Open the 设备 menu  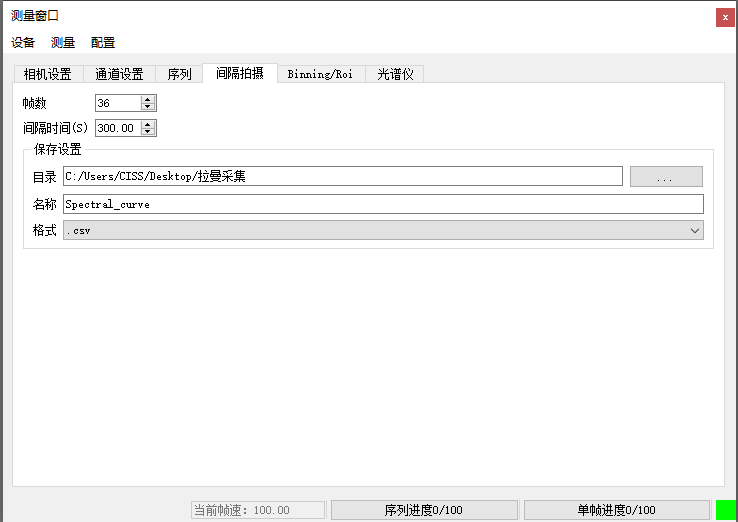point(23,42)
